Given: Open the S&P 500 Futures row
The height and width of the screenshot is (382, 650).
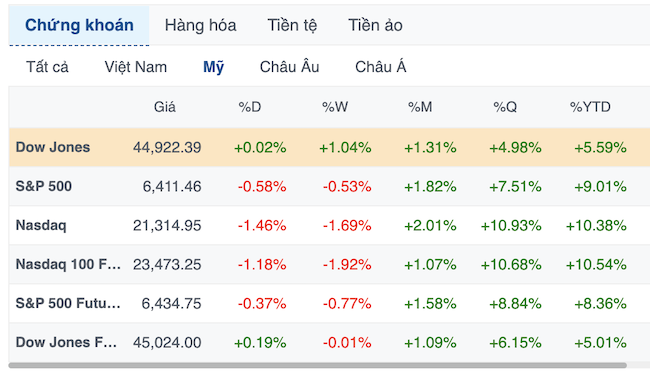Looking at the screenshot, I should click(329, 303).
